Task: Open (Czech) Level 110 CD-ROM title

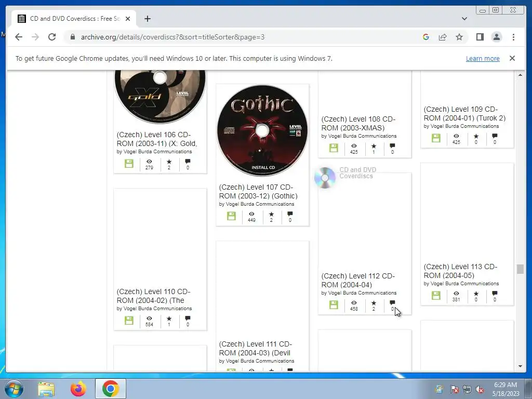Action: point(153,296)
